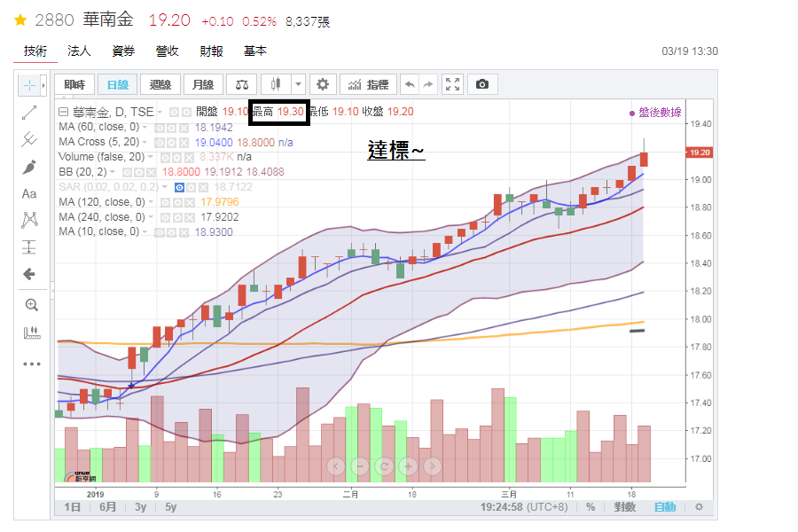
Task: Open axis settings gear beside 自動
Action: [x=700, y=507]
